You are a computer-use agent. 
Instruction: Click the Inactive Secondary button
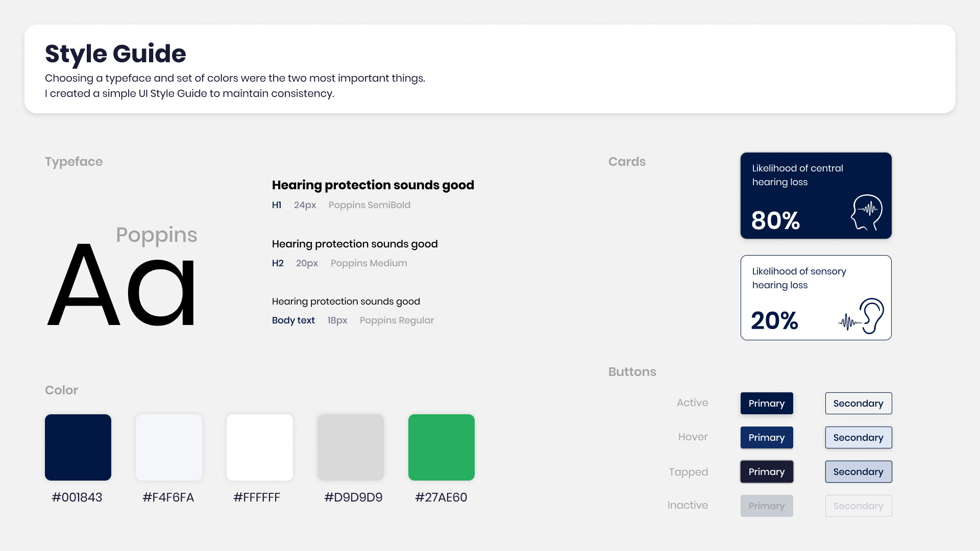(x=859, y=506)
